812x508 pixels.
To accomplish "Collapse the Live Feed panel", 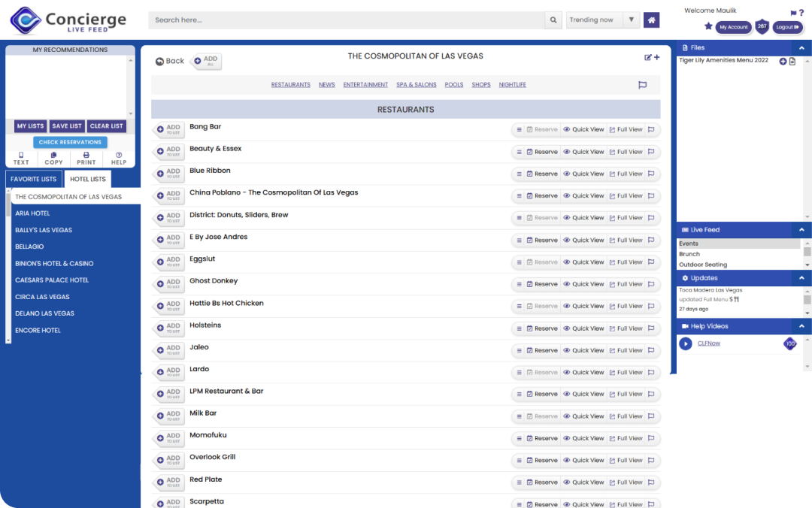I will coord(801,230).
